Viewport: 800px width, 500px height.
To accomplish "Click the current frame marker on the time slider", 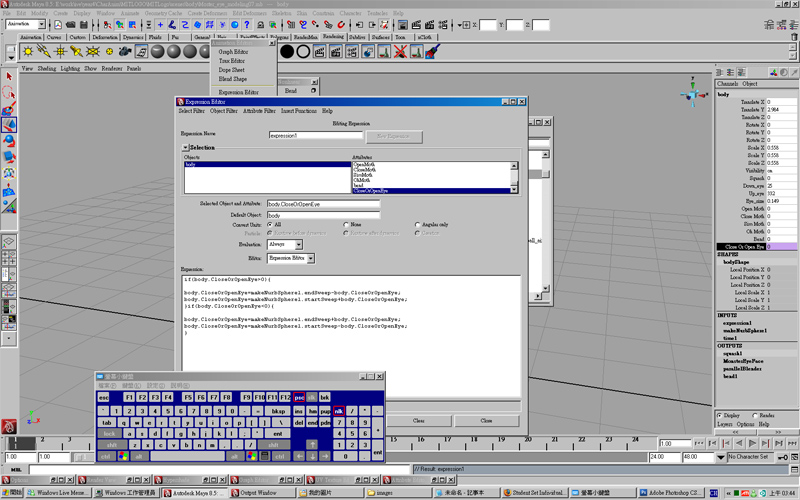I will (21, 443).
